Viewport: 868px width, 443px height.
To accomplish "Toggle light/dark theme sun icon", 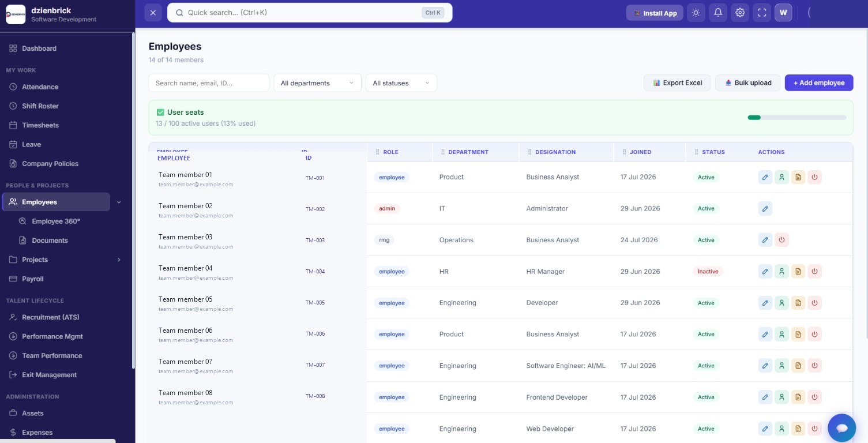I will coord(696,13).
